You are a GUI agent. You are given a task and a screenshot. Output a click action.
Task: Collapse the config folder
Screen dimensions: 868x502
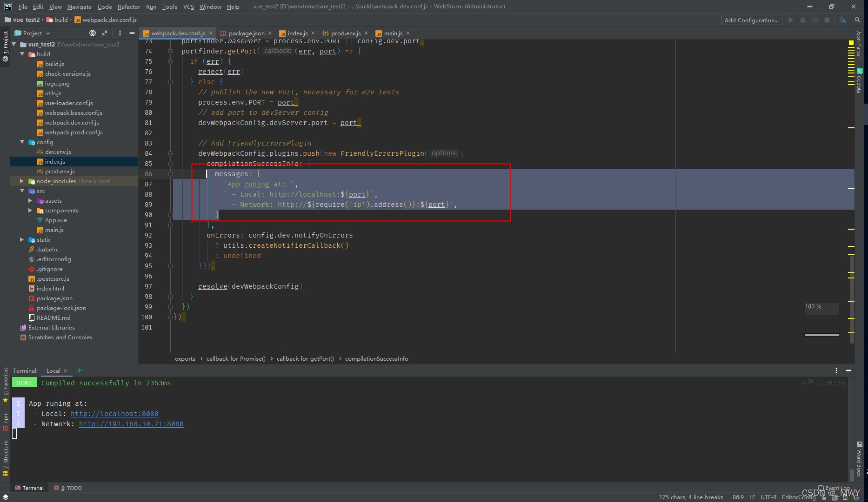tap(22, 142)
